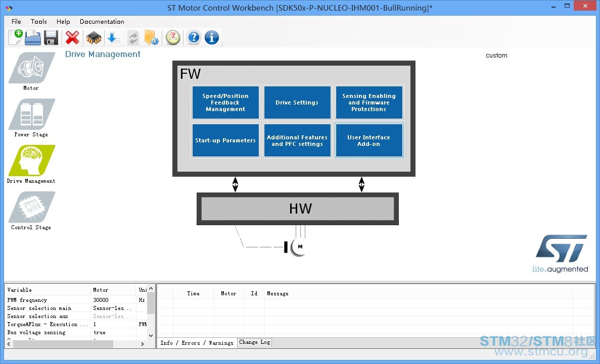This screenshot has width=600, height=364.
Task: Click scroll-down arrow of variable list
Action: [151, 335]
